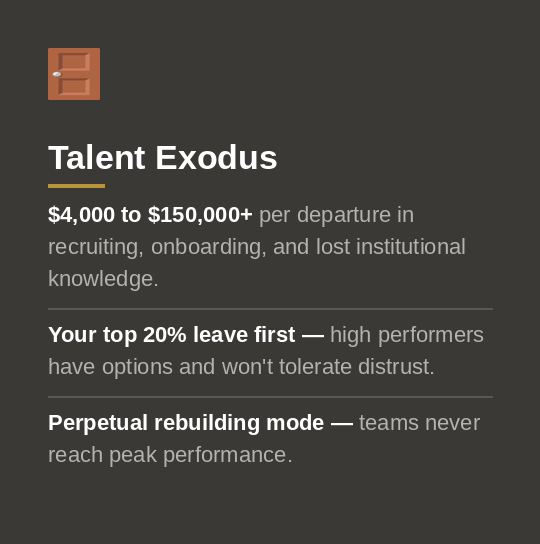This screenshot has width=540, height=544.
Task: Click the word institutional
Action: point(411,247)
